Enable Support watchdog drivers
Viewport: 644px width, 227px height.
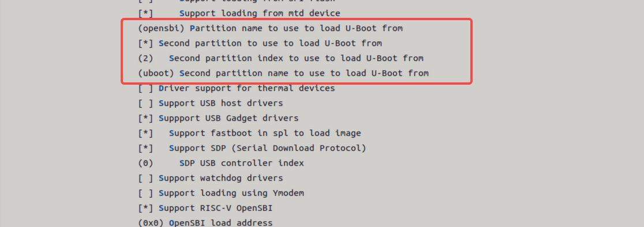click(210, 178)
